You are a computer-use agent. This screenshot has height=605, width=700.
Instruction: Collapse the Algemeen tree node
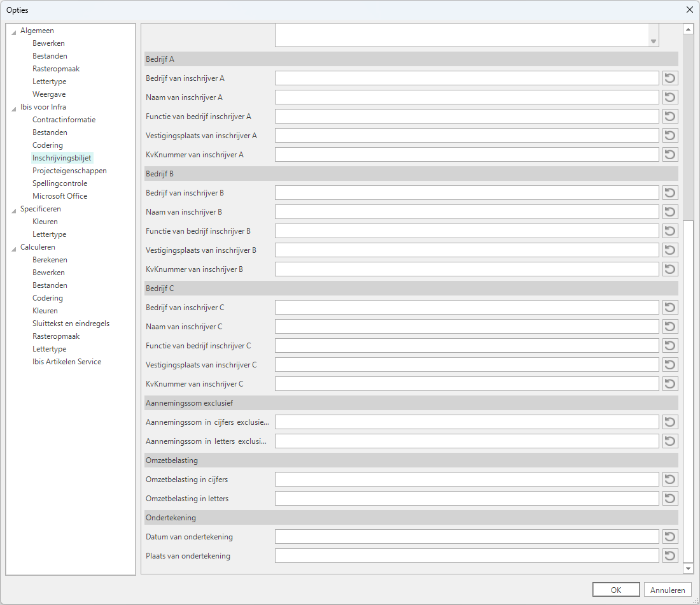14,32
